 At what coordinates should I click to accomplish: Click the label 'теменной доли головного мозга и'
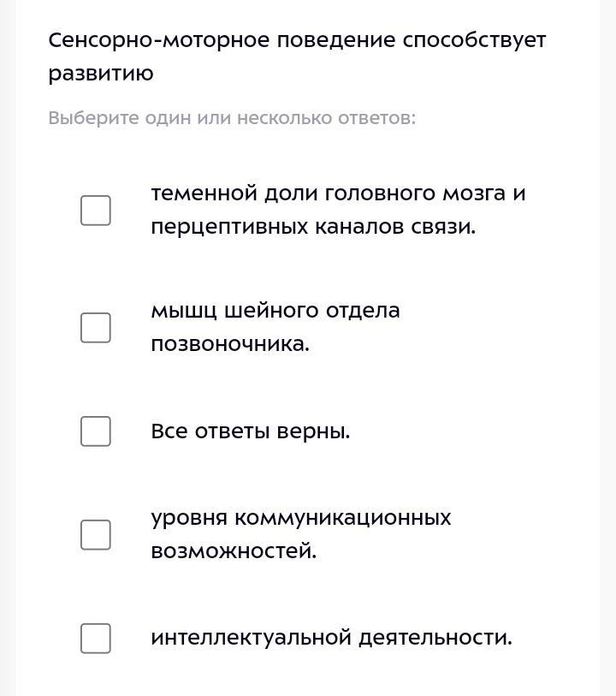pos(338,193)
